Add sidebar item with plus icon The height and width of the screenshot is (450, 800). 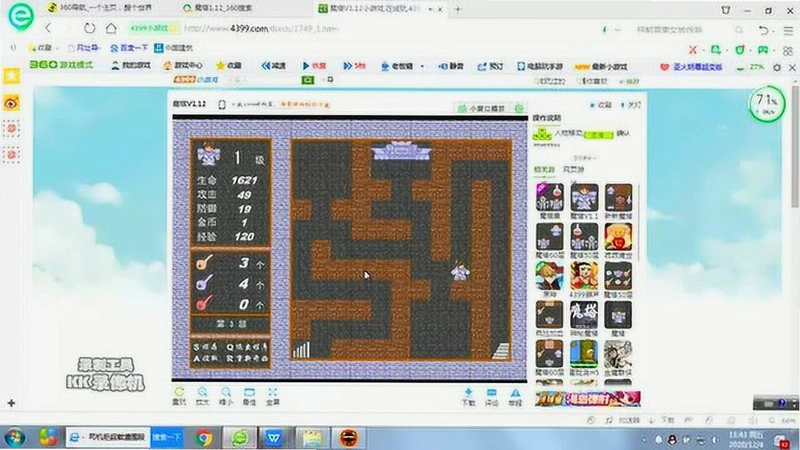click(x=11, y=403)
